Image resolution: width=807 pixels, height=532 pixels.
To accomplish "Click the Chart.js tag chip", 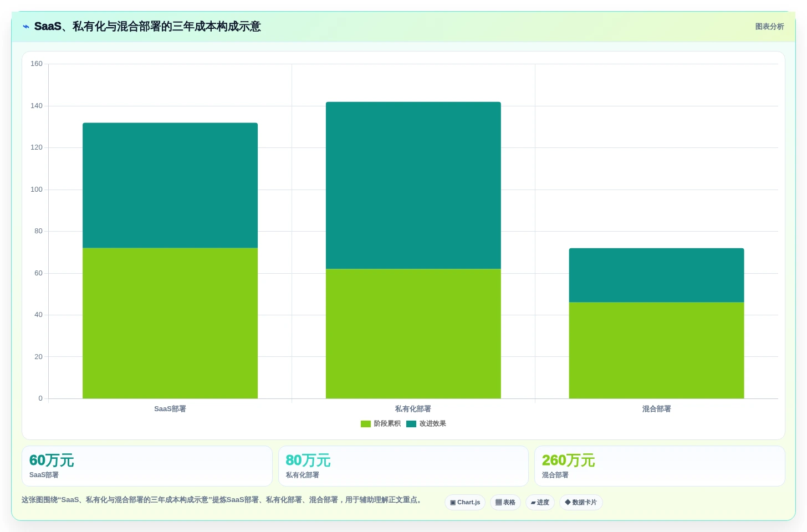I will pyautogui.click(x=465, y=503).
